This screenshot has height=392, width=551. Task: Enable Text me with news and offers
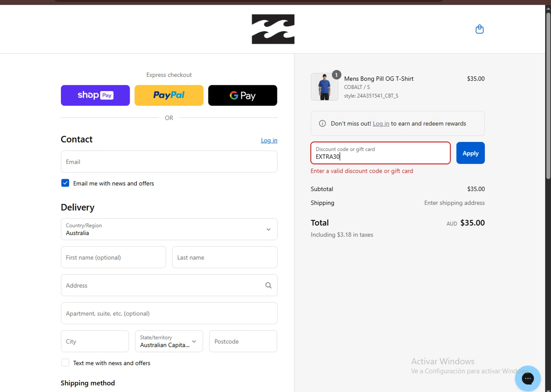(65, 363)
